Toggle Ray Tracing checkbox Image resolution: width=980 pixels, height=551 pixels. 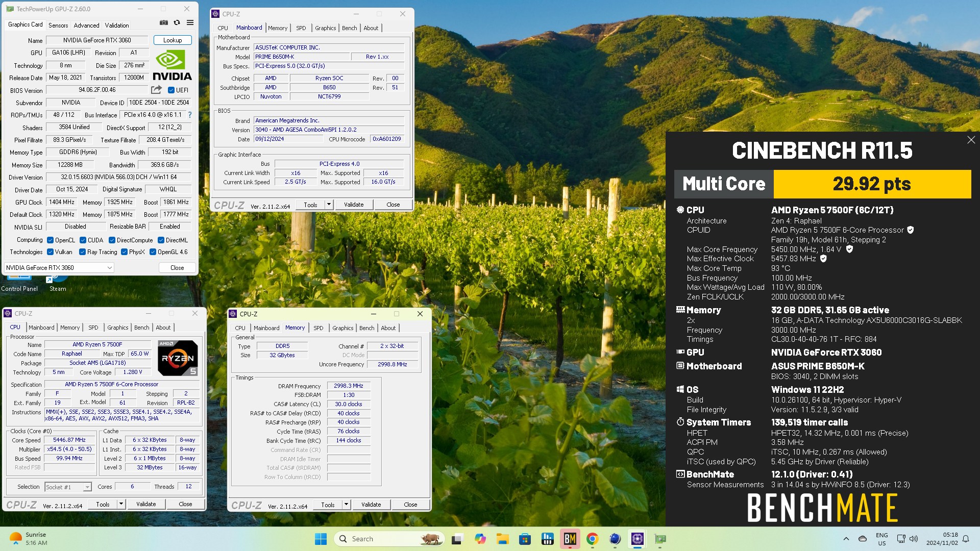(x=82, y=252)
